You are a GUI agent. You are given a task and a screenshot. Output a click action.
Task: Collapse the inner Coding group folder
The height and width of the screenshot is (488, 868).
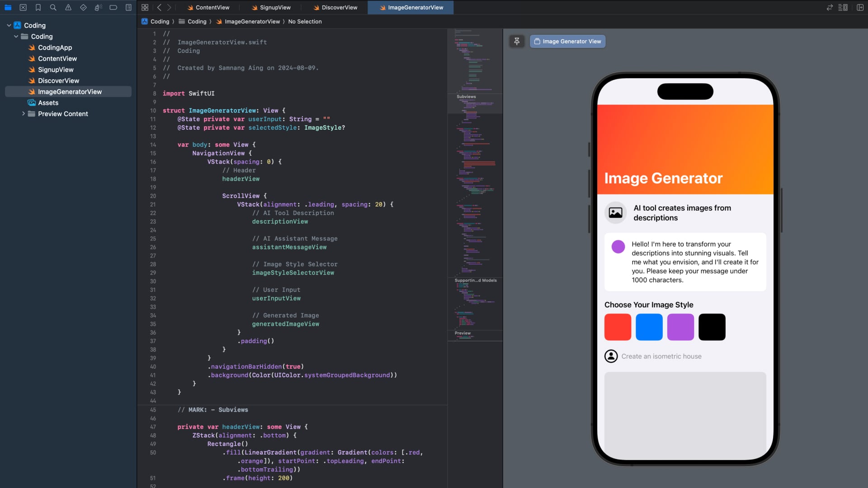(16, 37)
